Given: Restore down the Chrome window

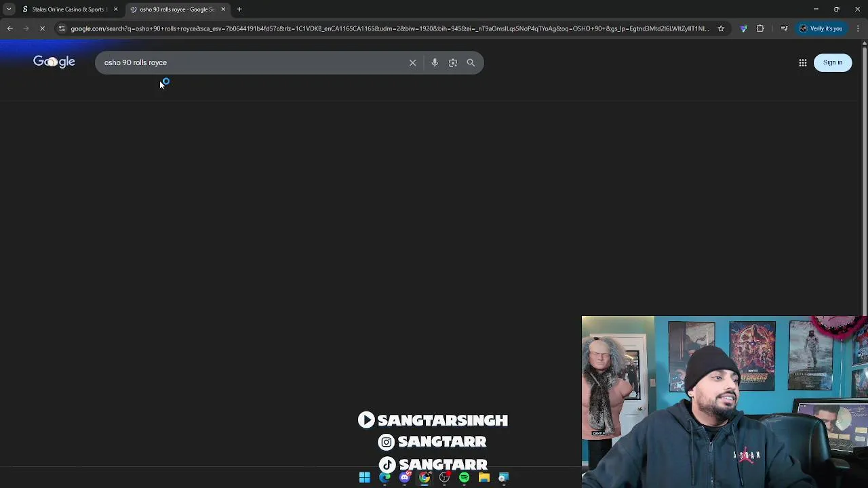Looking at the screenshot, I should pos(837,9).
